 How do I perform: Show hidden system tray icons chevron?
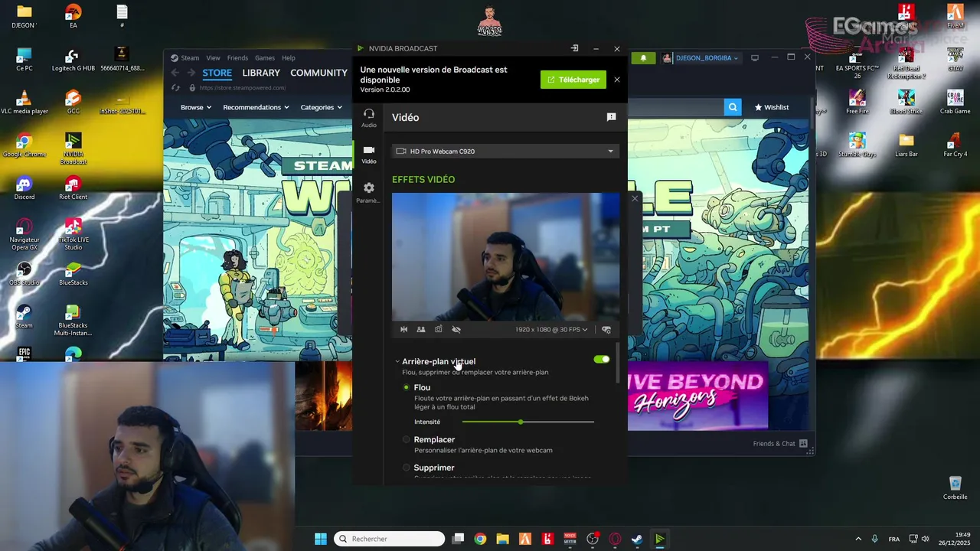click(858, 539)
